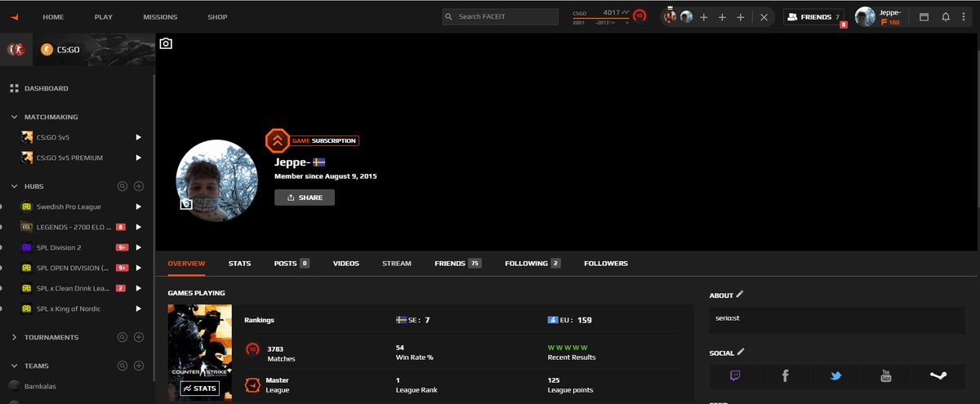Screen dimensions: 980x404
Task: Open the PLAY menu
Action: click(104, 16)
